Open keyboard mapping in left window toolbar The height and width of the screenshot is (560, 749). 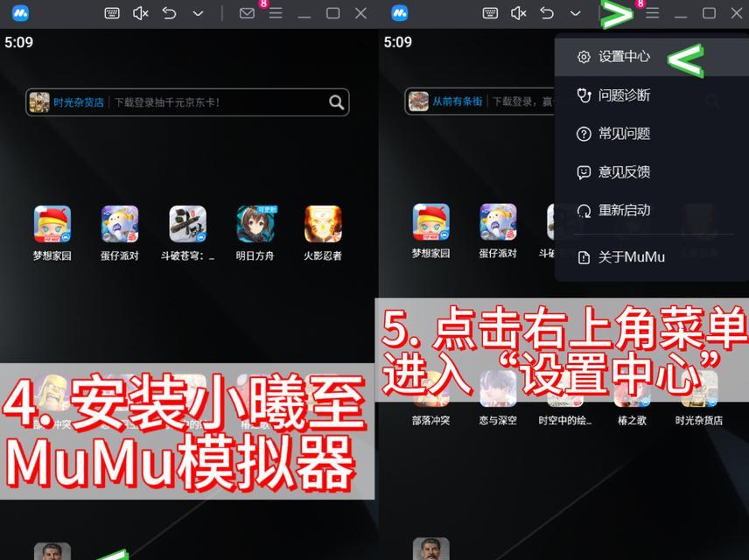[x=112, y=13]
